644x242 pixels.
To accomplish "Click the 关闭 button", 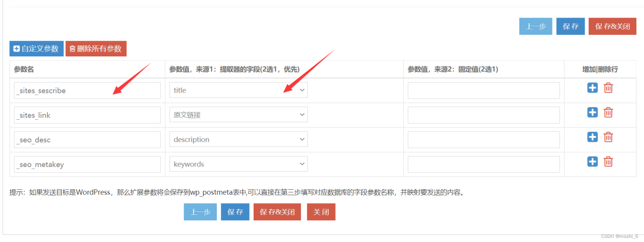I will [321, 212].
